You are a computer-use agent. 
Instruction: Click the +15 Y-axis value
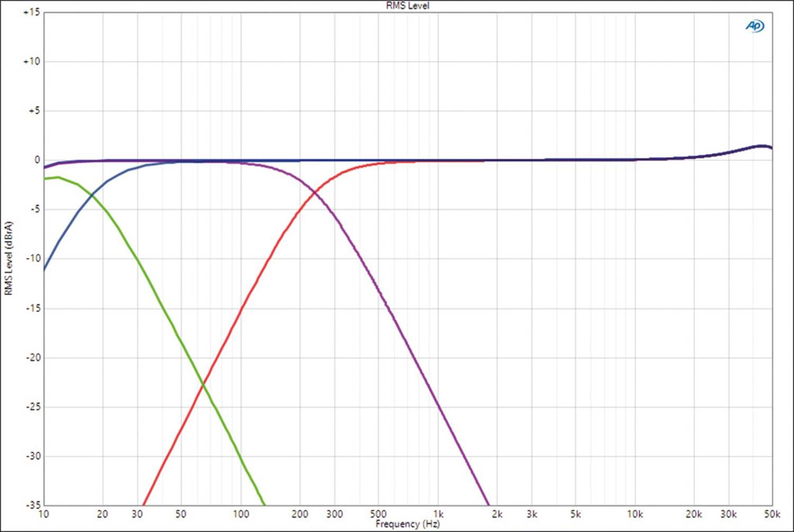[x=31, y=12]
